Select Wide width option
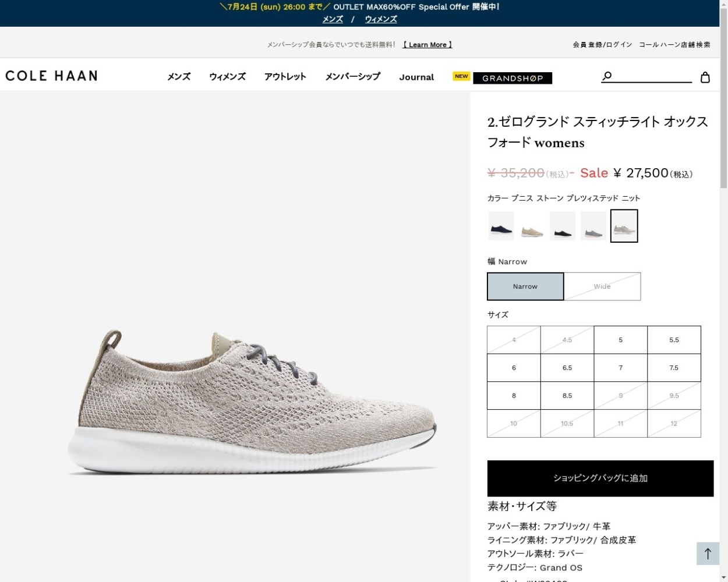The height and width of the screenshot is (582, 728). point(602,286)
